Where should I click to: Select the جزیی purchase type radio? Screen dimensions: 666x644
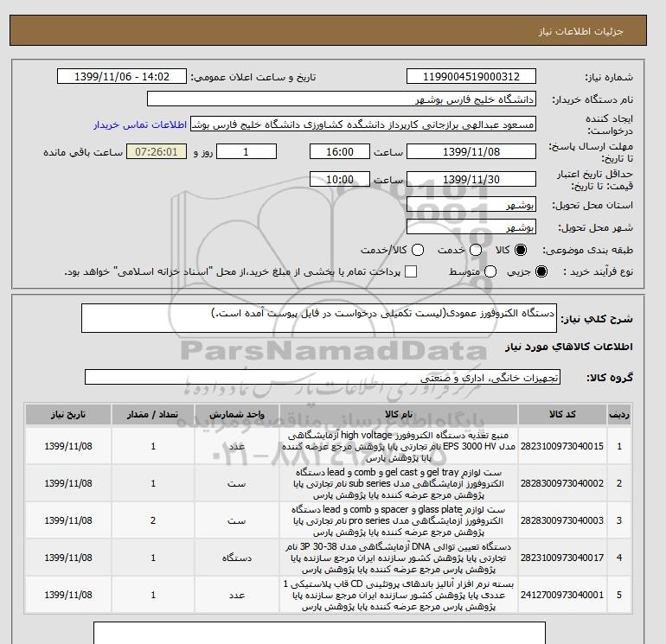click(541, 271)
